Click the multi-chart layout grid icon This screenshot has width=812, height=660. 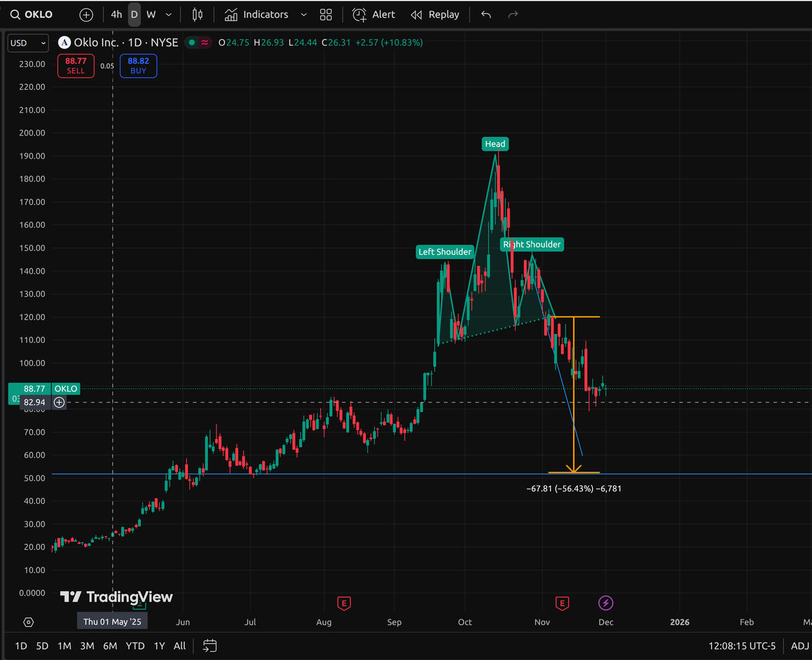325,14
